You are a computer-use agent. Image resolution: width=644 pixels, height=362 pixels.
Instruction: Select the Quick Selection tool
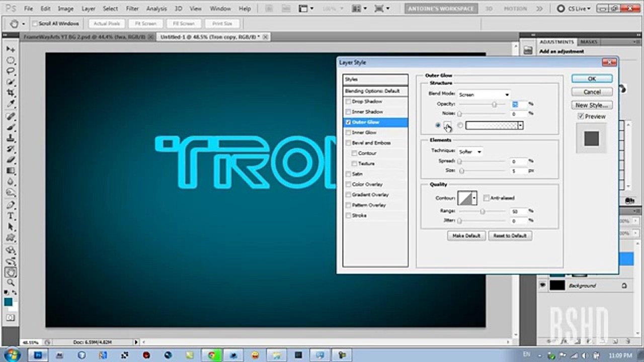click(11, 82)
